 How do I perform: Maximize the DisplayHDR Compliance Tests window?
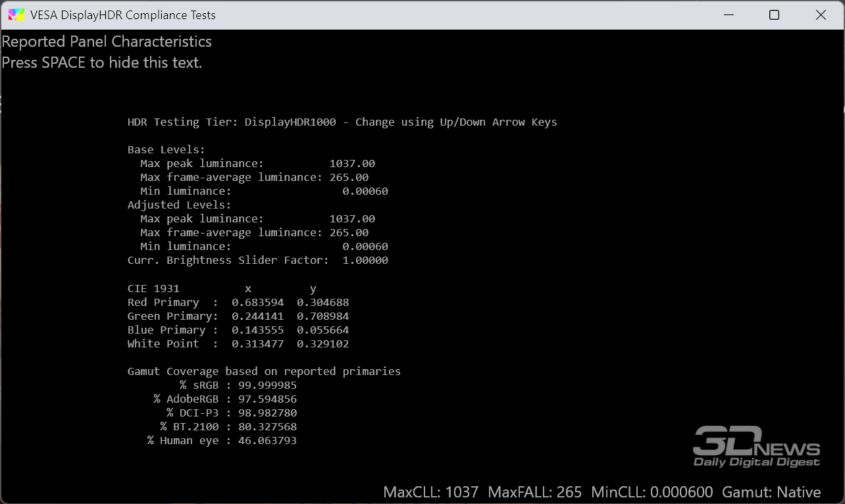click(x=774, y=14)
